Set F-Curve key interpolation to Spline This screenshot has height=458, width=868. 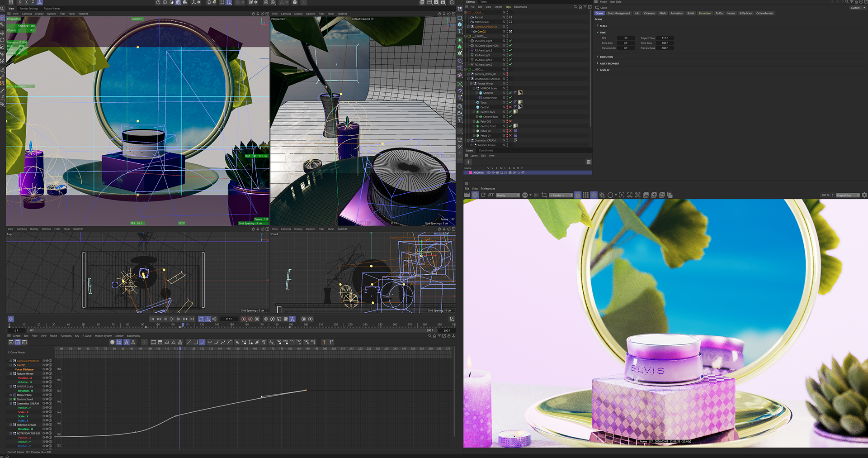coord(202,342)
